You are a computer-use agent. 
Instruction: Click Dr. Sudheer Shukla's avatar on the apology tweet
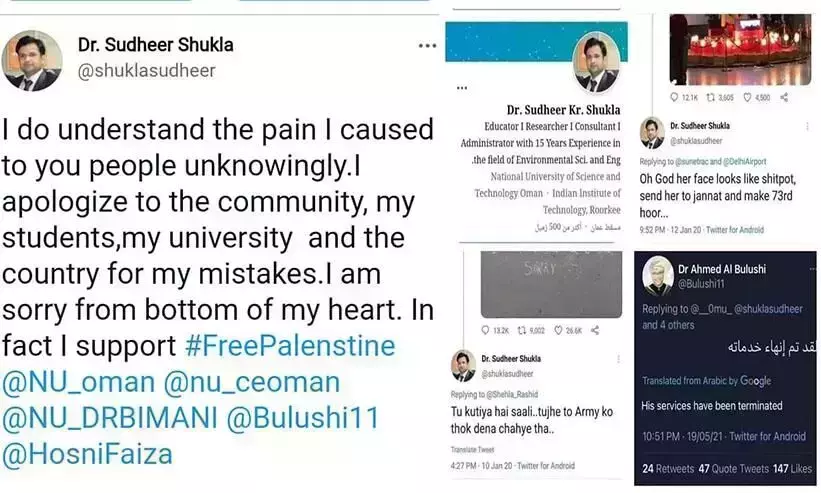(32, 59)
